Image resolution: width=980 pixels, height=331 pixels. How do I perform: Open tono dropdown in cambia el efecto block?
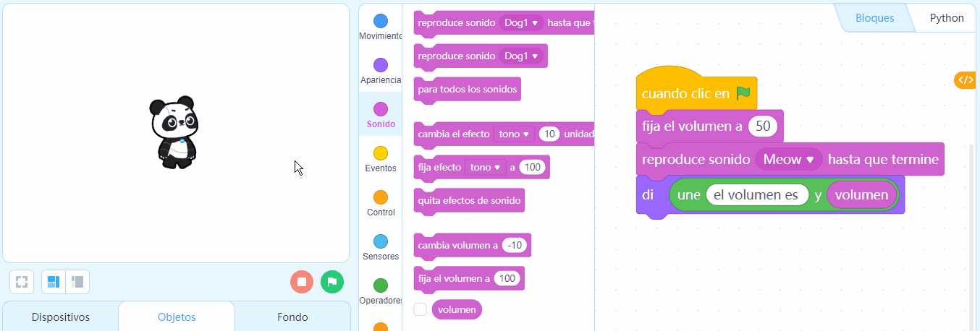tap(513, 134)
